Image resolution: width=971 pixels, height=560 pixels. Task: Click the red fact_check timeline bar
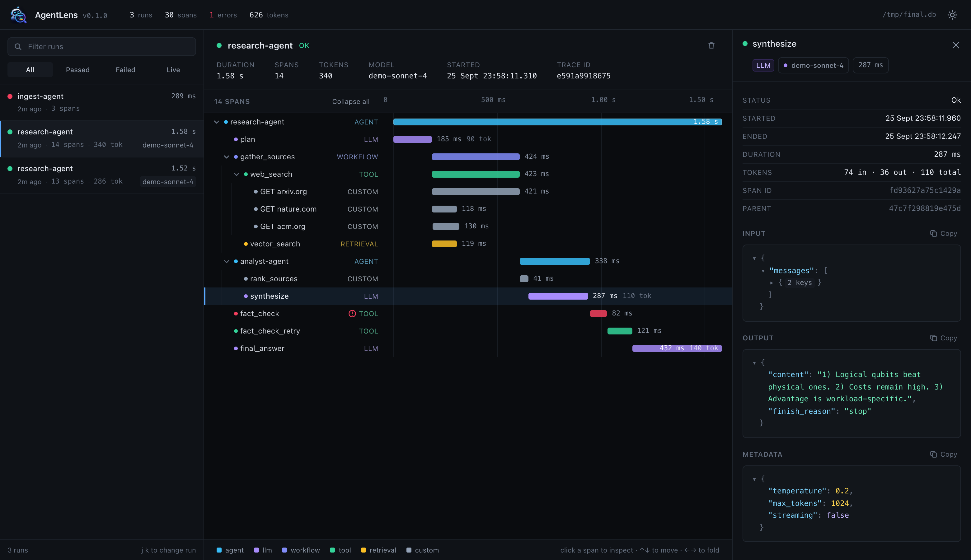[x=598, y=314]
